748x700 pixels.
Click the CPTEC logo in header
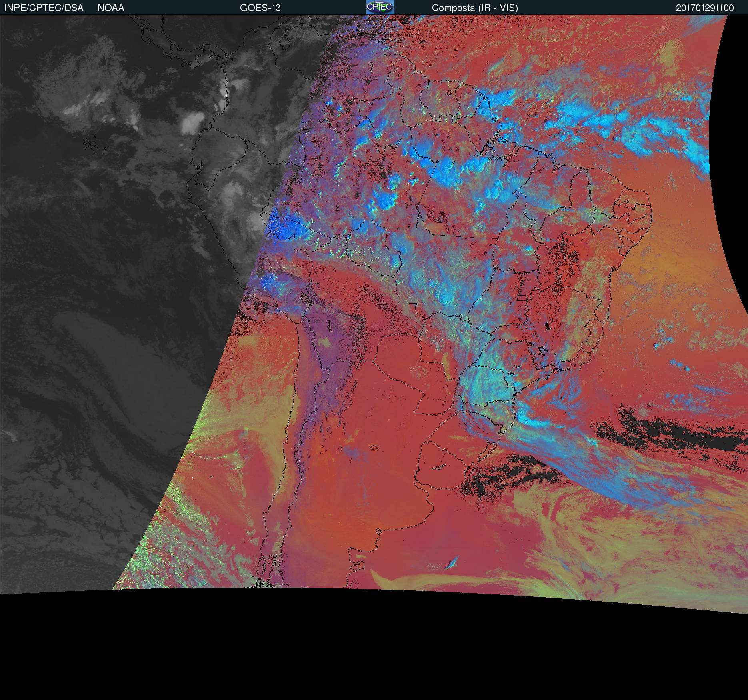coord(380,7)
